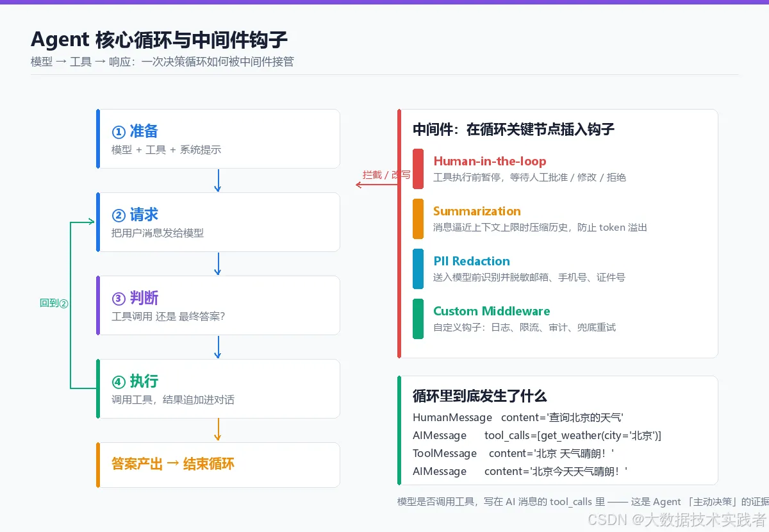Select the "③ 判断" step heading

click(x=135, y=298)
